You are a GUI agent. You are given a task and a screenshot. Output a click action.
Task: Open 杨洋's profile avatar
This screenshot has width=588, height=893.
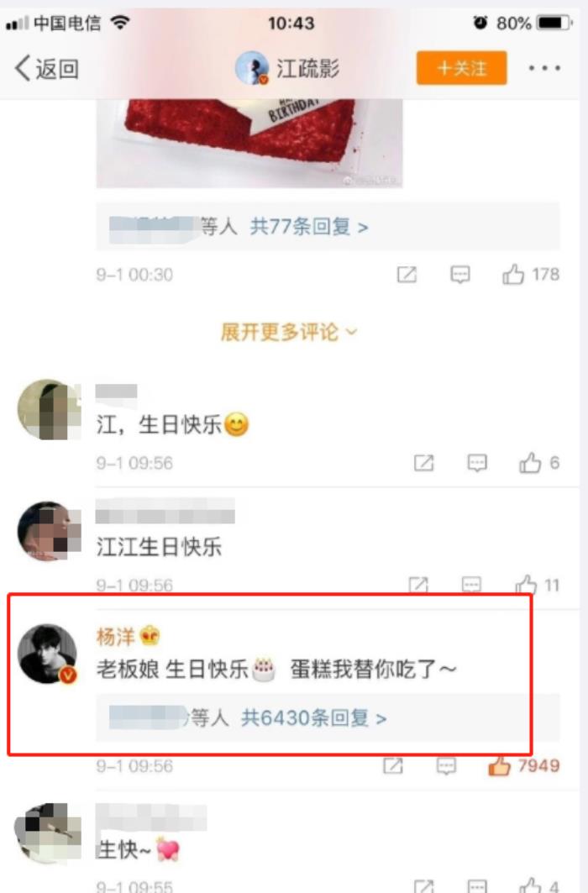47,654
